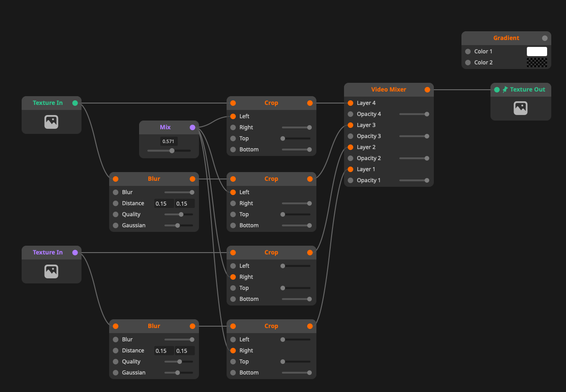Select the Gradient node by its title
Screen dimensions: 566x392
coord(506,38)
